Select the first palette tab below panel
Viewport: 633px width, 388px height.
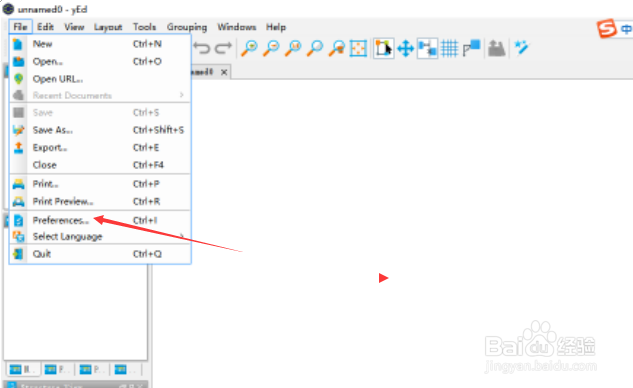click(x=22, y=369)
